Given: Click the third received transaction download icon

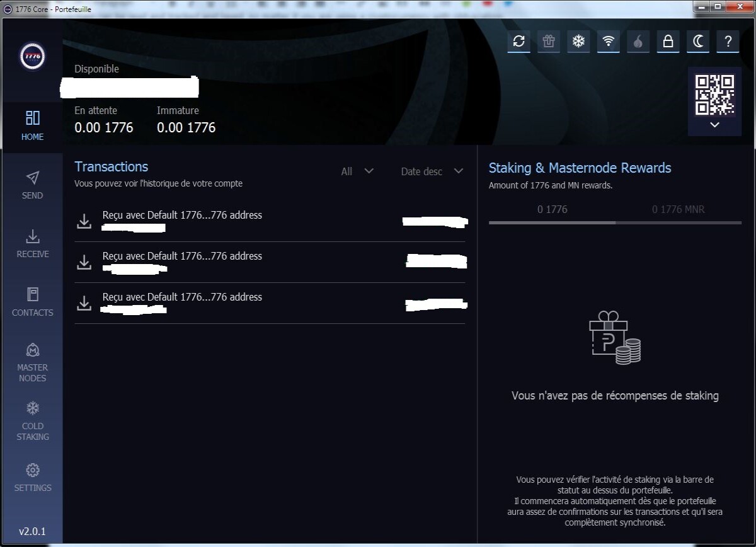Looking at the screenshot, I should pos(84,303).
